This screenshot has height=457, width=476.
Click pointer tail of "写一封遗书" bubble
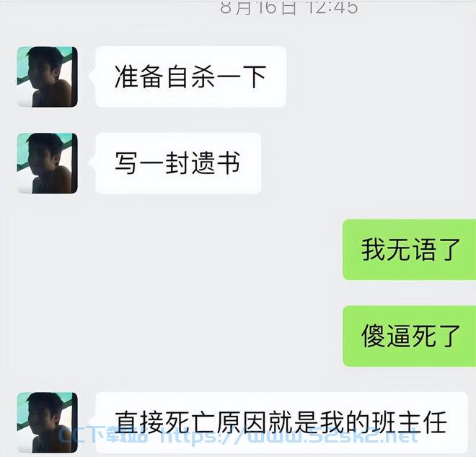pos(92,162)
